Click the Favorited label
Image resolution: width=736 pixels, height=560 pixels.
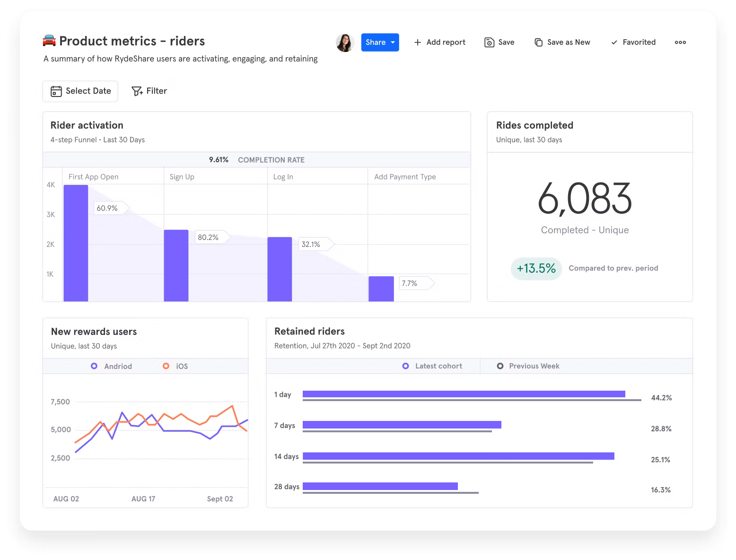(x=639, y=42)
